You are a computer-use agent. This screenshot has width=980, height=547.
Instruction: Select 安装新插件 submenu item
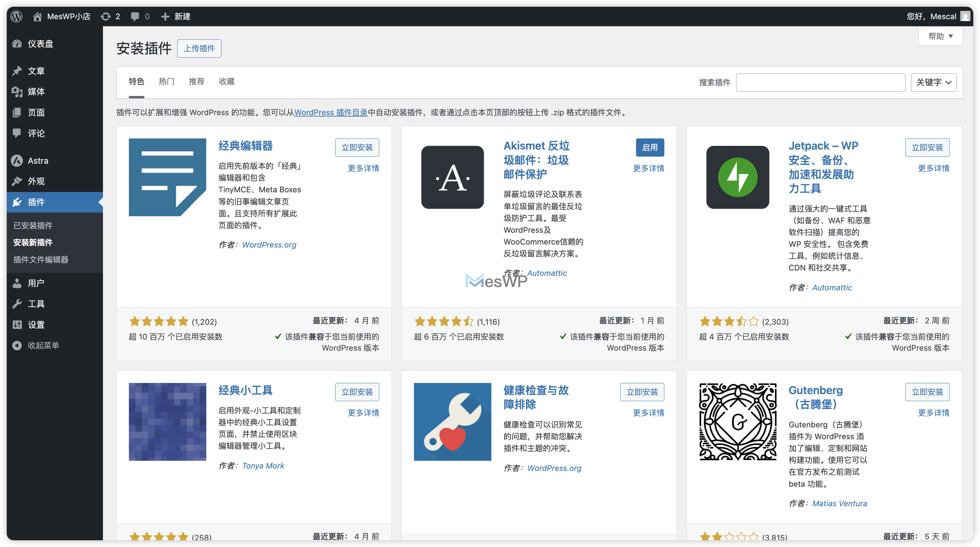pyautogui.click(x=33, y=243)
